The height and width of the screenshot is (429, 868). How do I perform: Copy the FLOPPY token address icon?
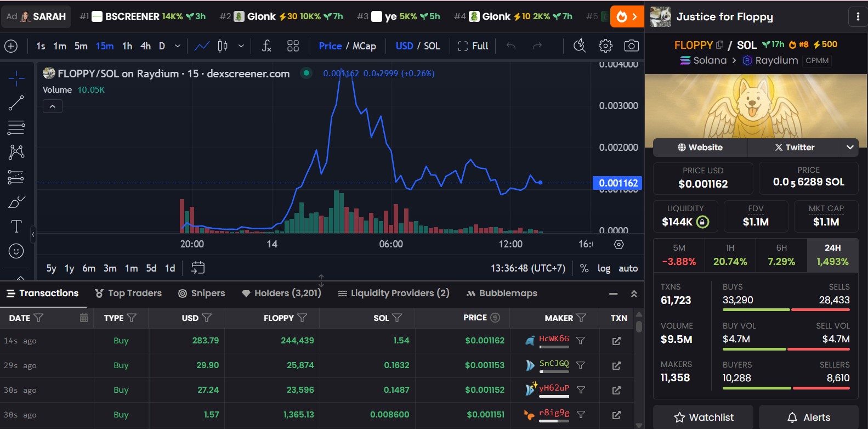tap(720, 44)
